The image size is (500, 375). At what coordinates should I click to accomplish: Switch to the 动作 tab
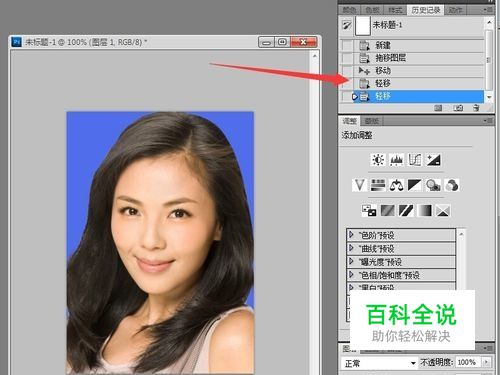point(455,10)
